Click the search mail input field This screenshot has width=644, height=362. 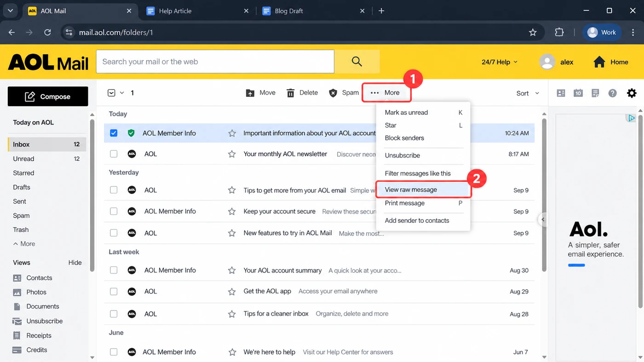point(215,62)
